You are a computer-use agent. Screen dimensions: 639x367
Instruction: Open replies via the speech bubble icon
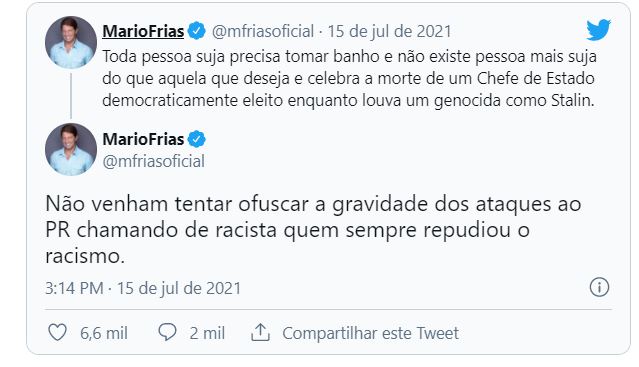167,332
